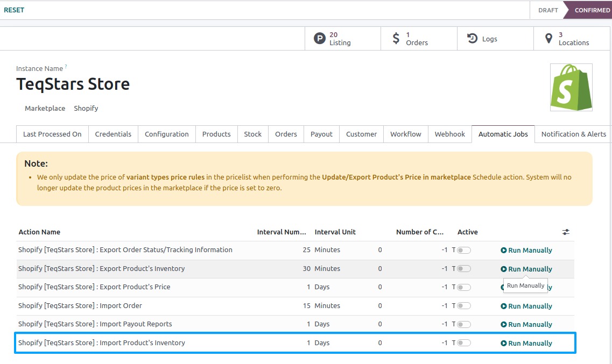
Task: Switch to the Webhook tab
Action: [450, 134]
